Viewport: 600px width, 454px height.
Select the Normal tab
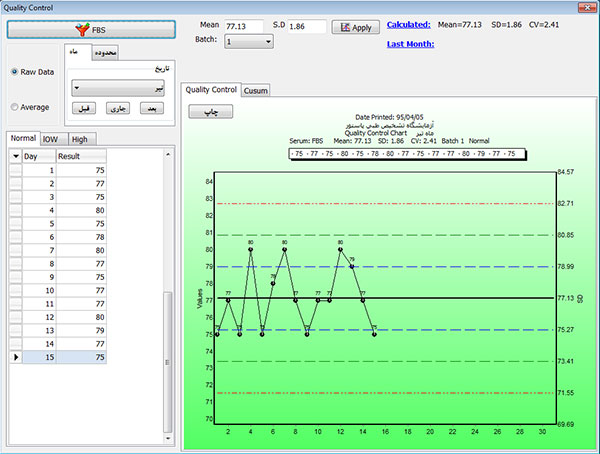23,138
